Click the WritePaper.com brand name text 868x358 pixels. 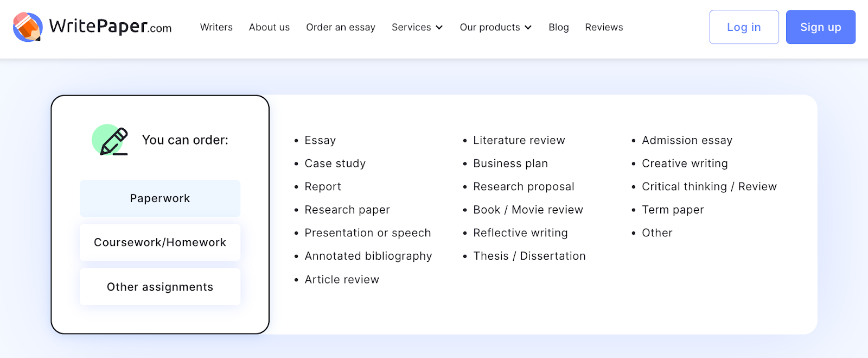tap(111, 27)
